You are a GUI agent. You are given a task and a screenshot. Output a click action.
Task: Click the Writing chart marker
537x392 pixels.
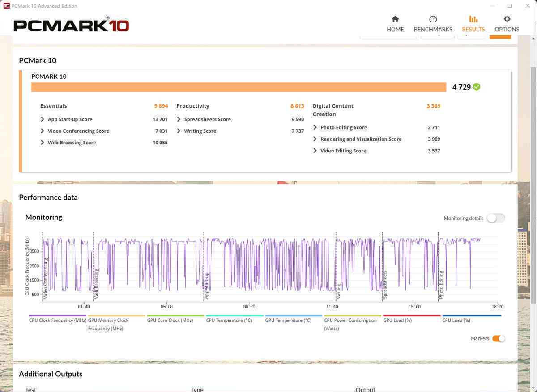tap(339, 291)
